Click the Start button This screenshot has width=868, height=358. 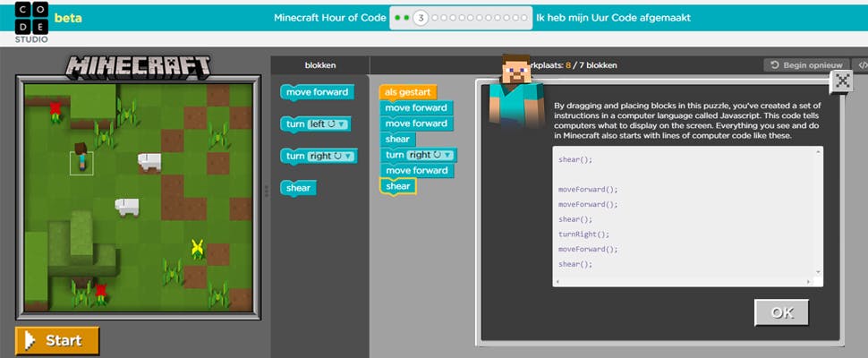point(57,340)
